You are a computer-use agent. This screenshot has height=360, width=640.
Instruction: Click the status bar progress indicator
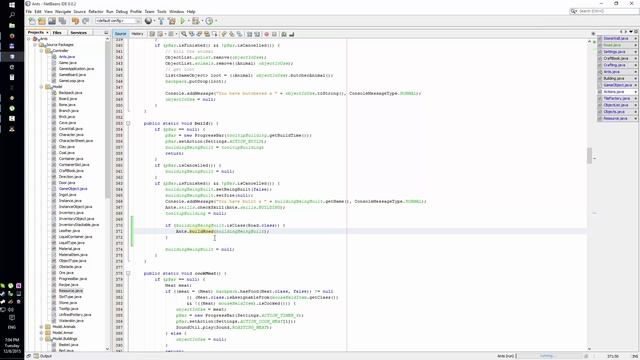(x=549, y=356)
